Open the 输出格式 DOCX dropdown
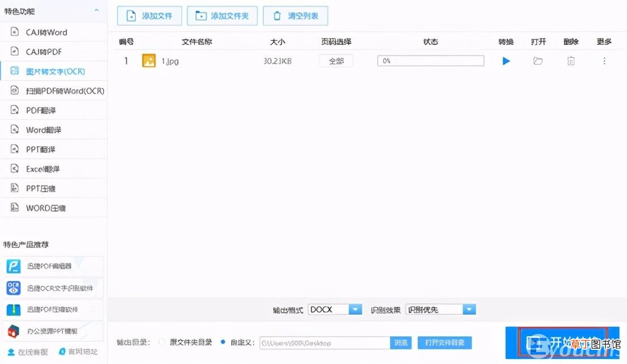The height and width of the screenshot is (364, 627). (x=335, y=309)
